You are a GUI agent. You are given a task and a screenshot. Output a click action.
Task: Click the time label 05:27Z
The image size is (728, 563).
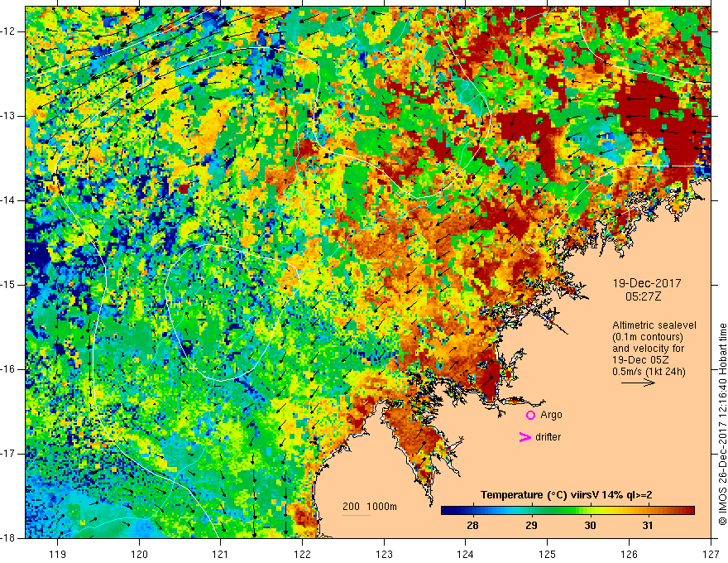click(x=643, y=296)
